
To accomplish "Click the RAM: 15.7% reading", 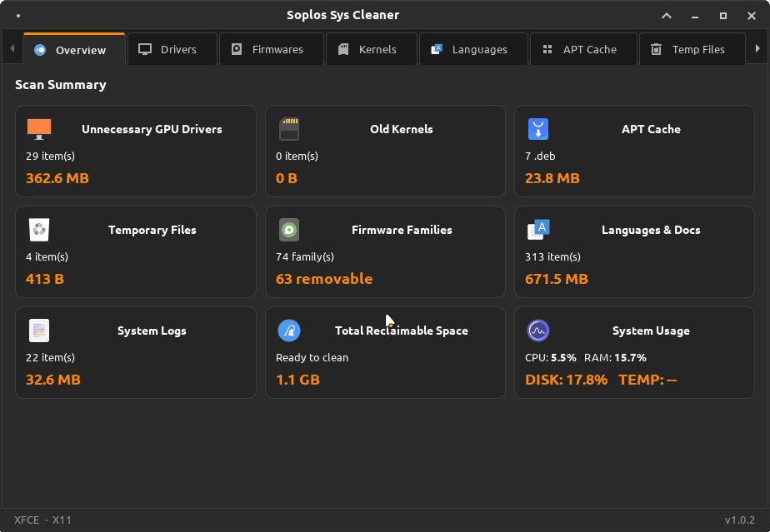I will point(615,357).
